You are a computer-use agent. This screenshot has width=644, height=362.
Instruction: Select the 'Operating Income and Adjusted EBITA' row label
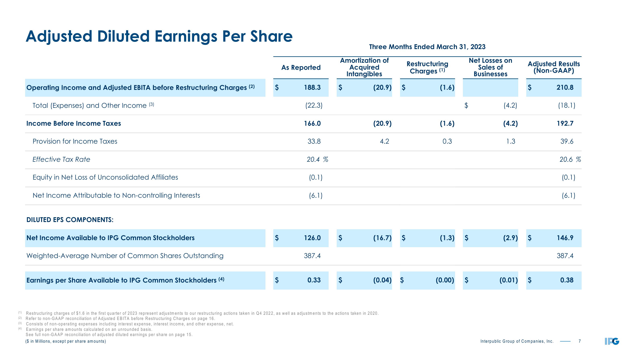(140, 87)
